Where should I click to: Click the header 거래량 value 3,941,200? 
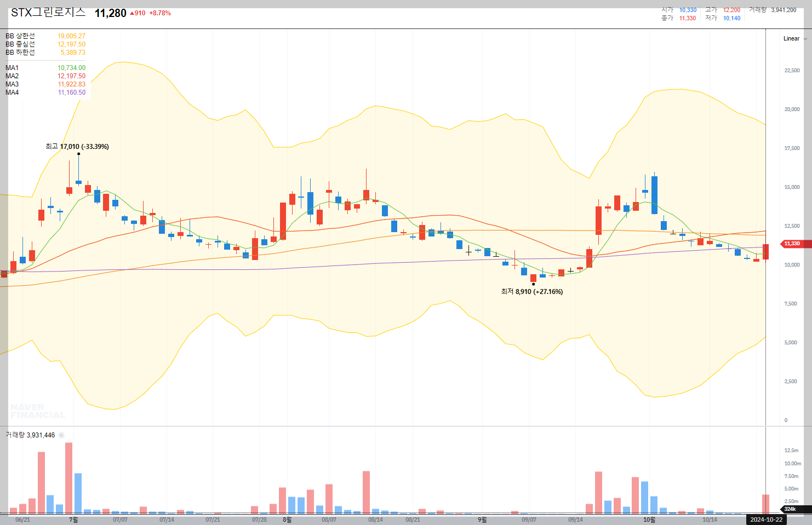tap(784, 10)
